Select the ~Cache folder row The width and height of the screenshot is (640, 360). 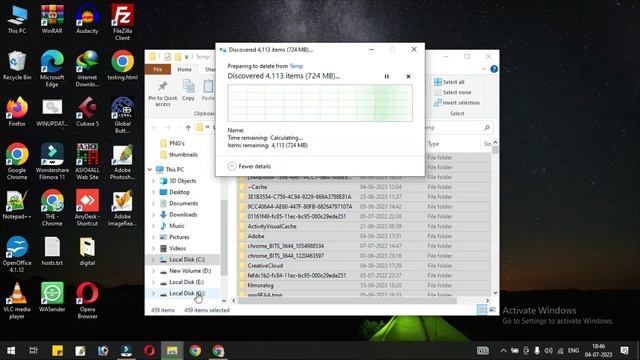pos(364,187)
